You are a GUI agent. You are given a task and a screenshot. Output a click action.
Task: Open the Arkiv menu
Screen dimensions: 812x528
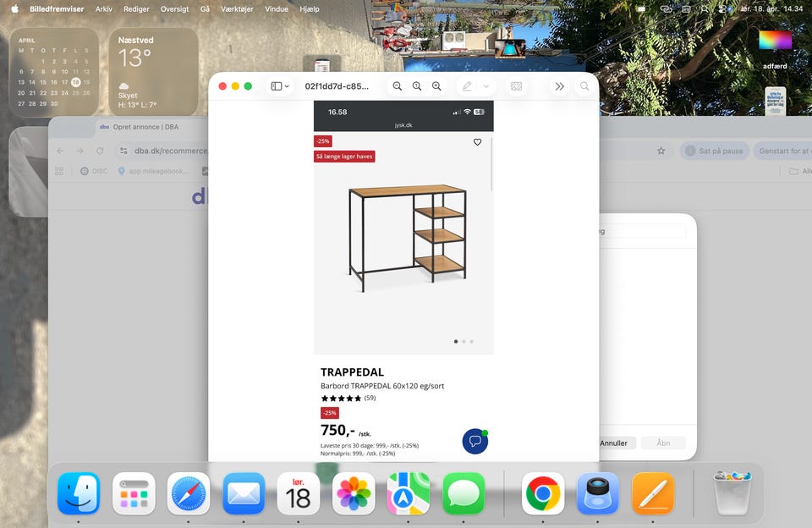pyautogui.click(x=103, y=8)
